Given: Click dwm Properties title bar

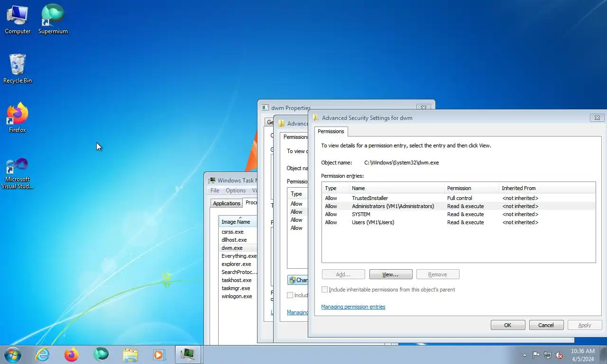Looking at the screenshot, I should [337, 108].
